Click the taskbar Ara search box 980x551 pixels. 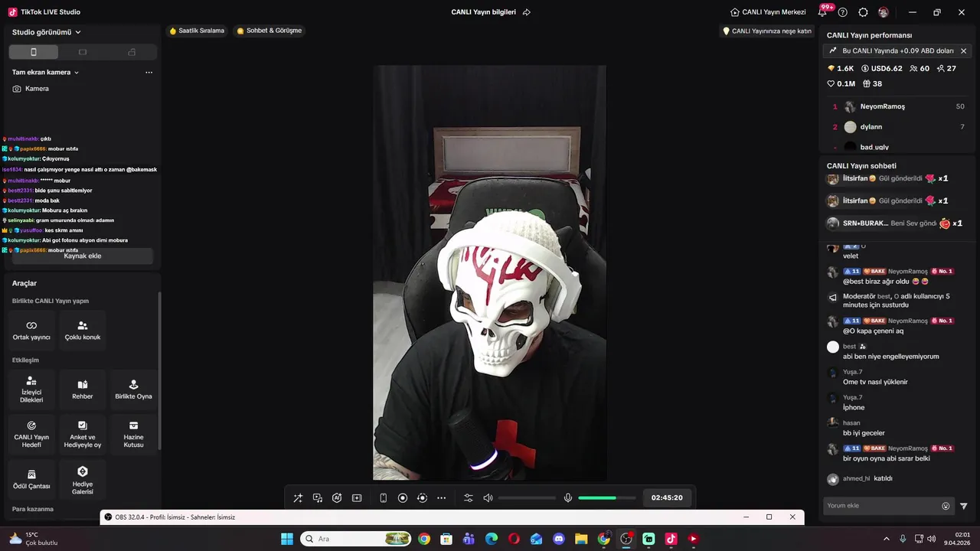[355, 539]
